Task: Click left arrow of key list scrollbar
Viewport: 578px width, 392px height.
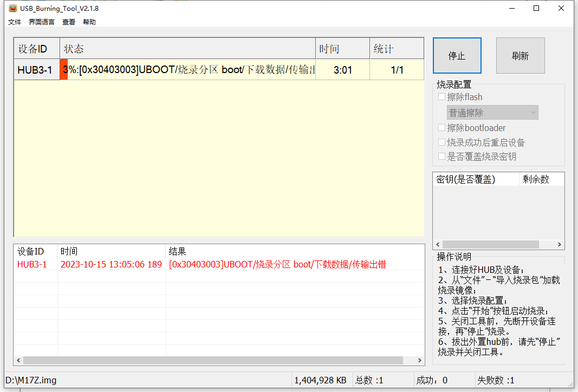Action: click(x=438, y=244)
